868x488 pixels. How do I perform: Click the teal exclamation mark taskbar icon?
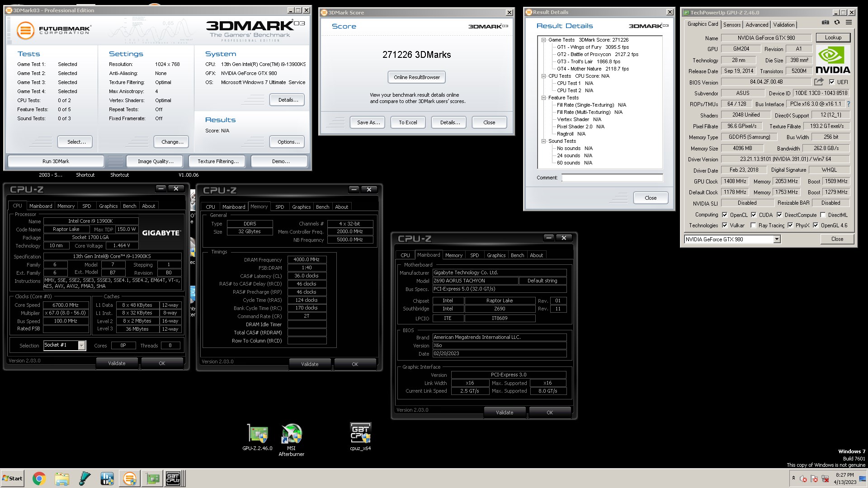coord(85,479)
